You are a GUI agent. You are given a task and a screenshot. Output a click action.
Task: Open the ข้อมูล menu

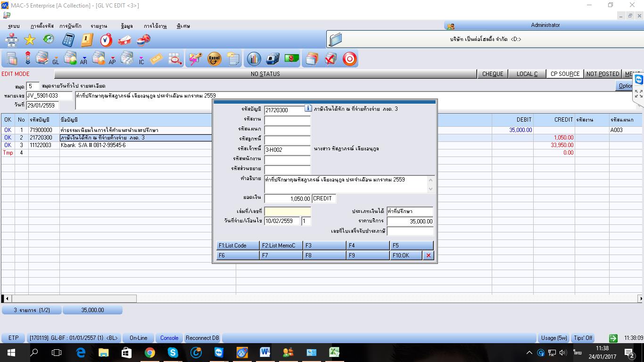coord(126,26)
